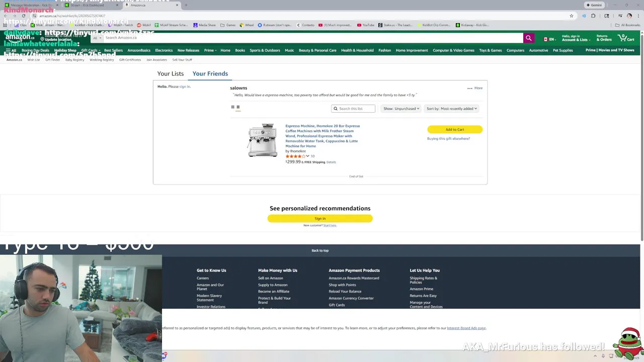Open the Espresso Machine product title link
The height and width of the screenshot is (362, 644).
coord(323,136)
